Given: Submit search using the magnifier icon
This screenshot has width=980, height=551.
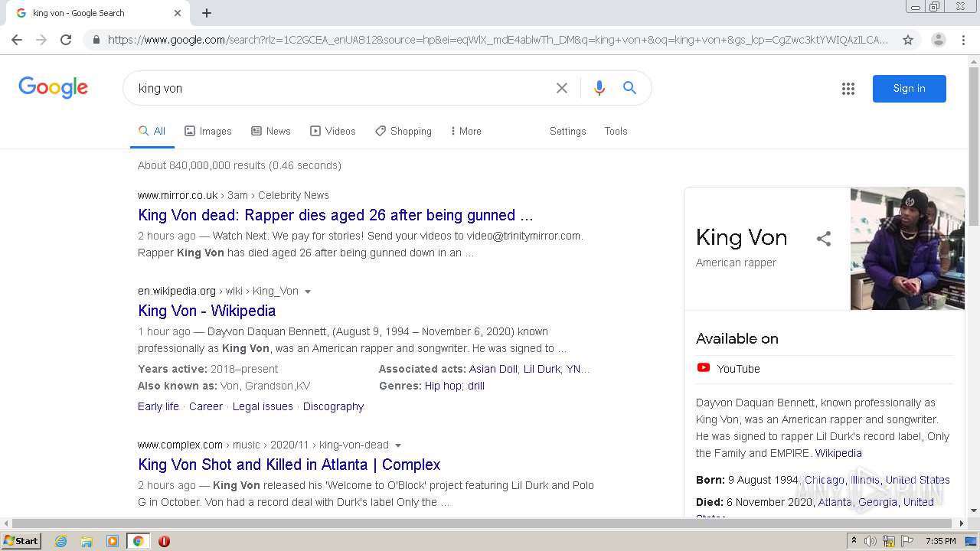Looking at the screenshot, I should 629,88.
